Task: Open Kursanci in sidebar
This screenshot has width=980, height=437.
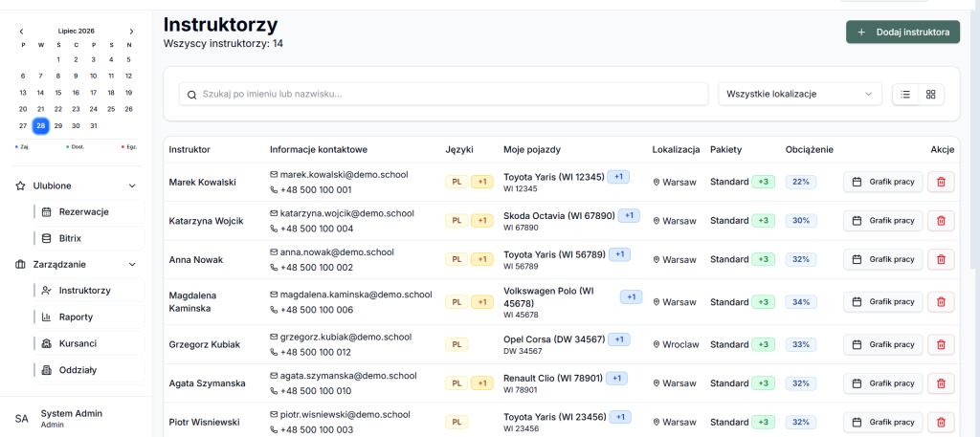Action: point(89,343)
